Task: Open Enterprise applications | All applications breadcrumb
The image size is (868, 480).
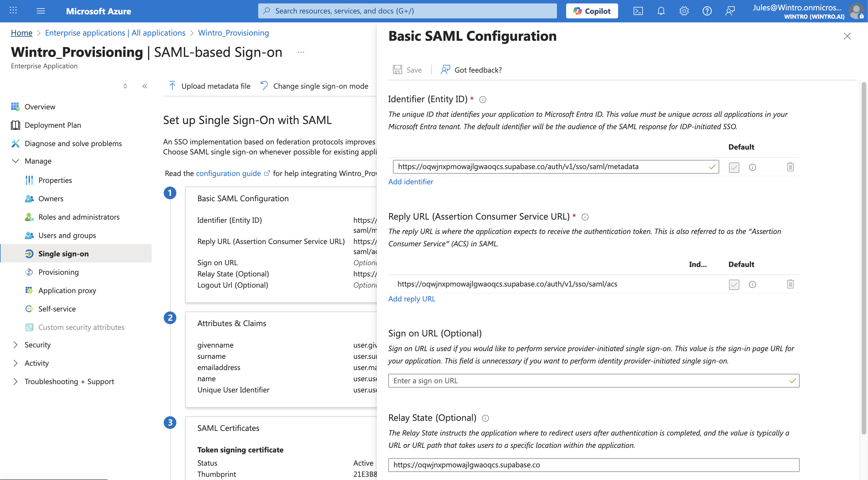Action: coord(115,33)
